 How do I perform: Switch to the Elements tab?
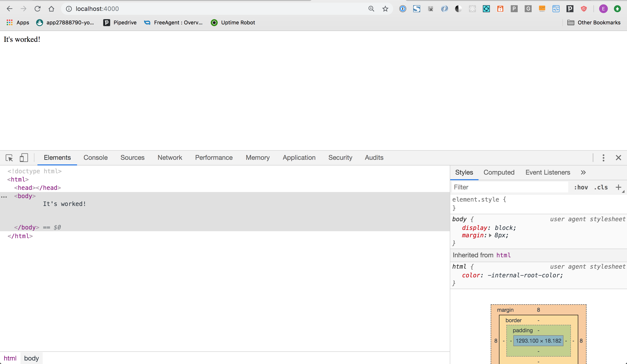57,157
